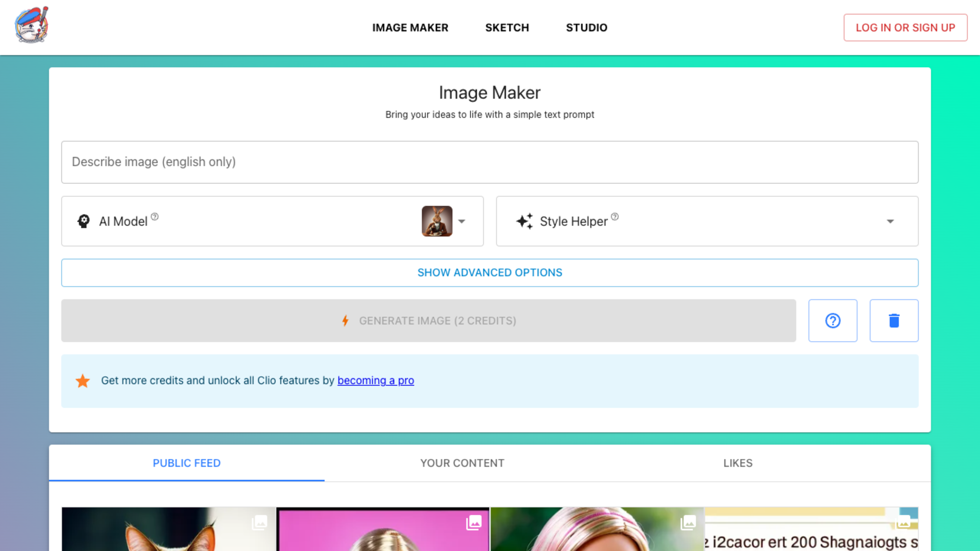Click the blue help question mark button
Screen dimensions: 980x551
click(832, 321)
